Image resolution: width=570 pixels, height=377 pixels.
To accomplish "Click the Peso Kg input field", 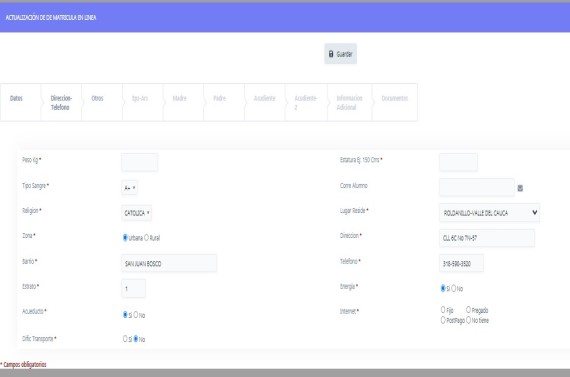I will point(140,162).
